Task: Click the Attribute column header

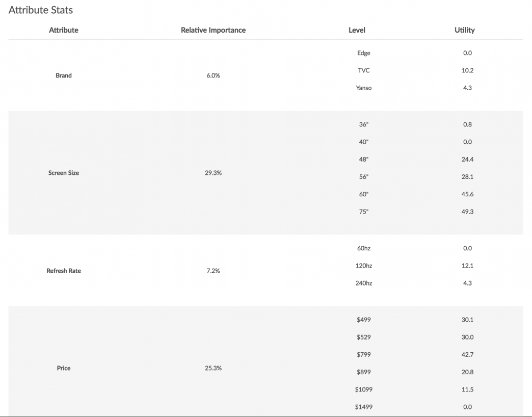Action: (64, 30)
